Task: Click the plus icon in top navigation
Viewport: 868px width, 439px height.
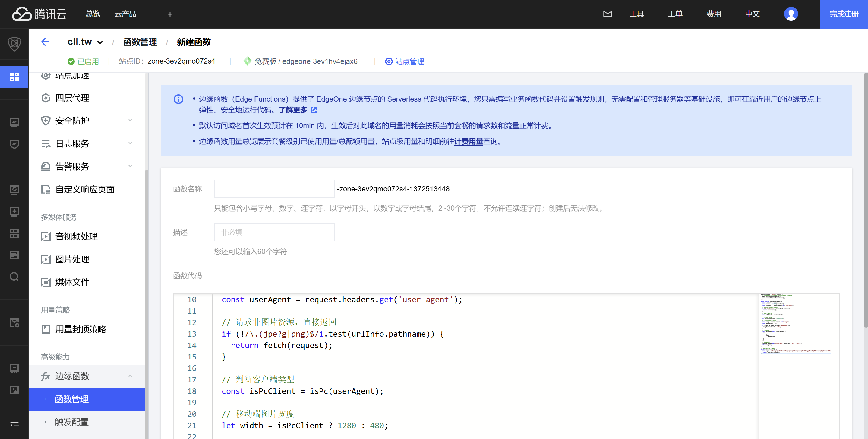Action: pos(170,14)
